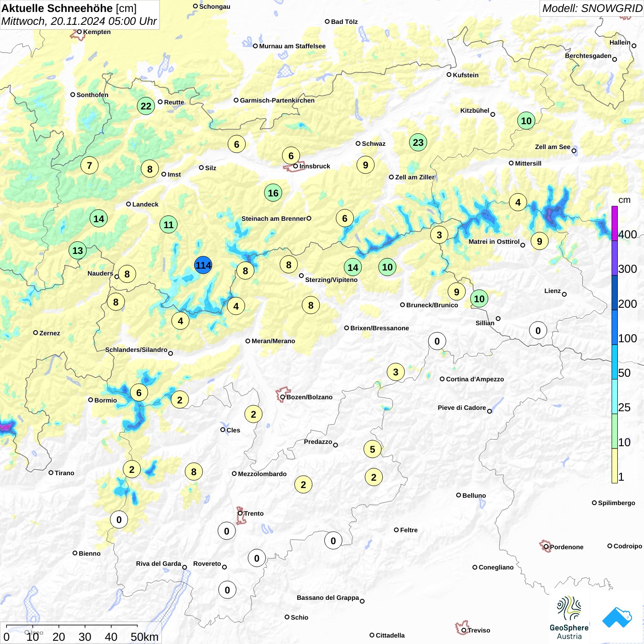Select the 6 cm marker above Innsbruck
Screen dimensions: 644x644
click(291, 155)
